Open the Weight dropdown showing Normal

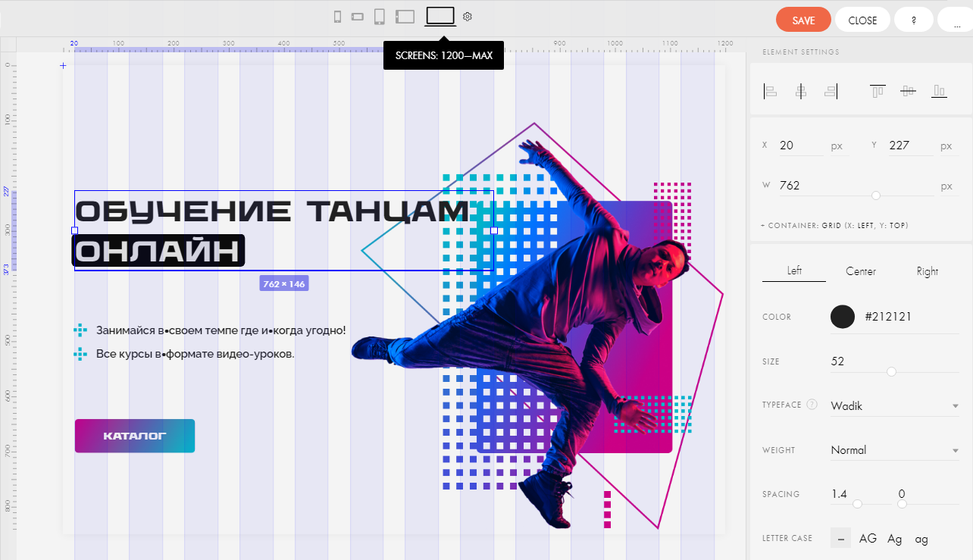tap(895, 450)
